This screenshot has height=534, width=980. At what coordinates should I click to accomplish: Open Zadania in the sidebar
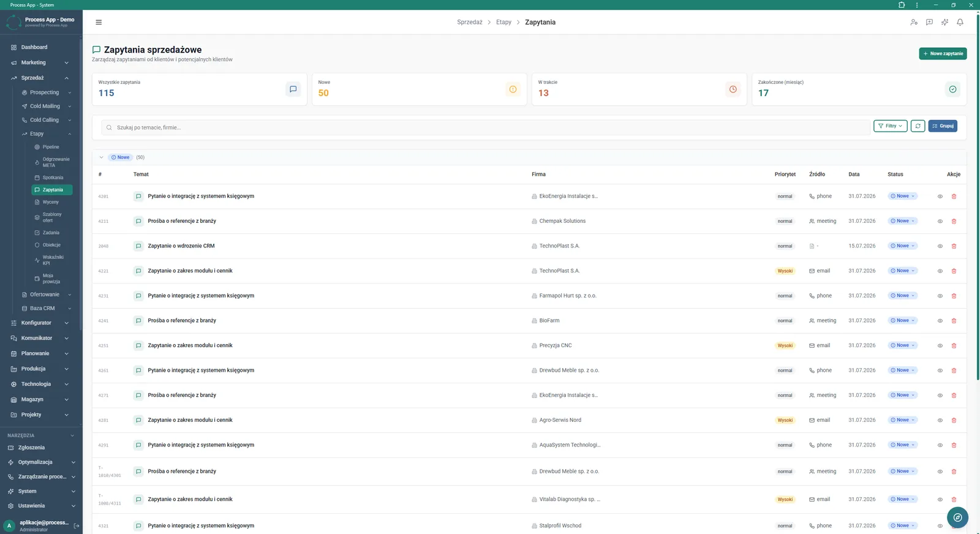[52, 233]
